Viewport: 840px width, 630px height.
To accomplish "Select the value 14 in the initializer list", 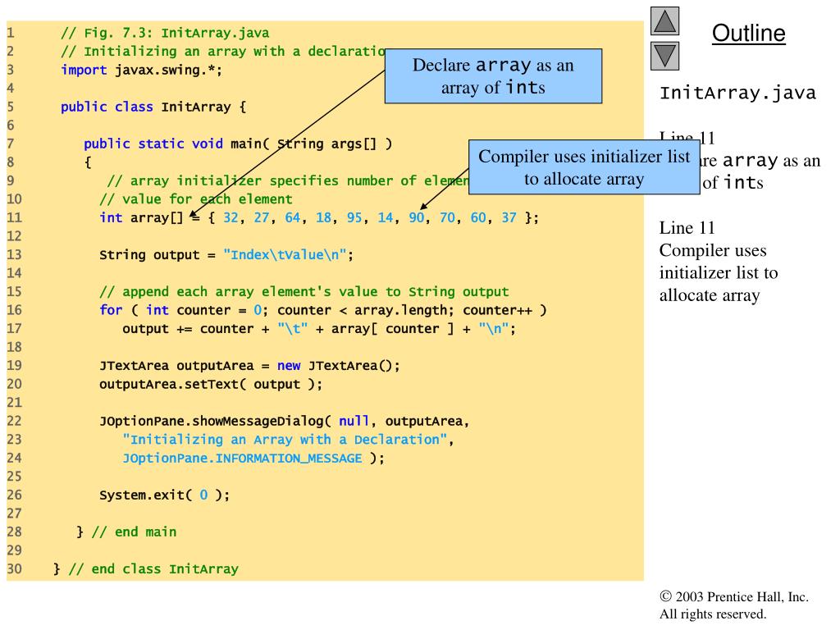I will tap(386, 218).
